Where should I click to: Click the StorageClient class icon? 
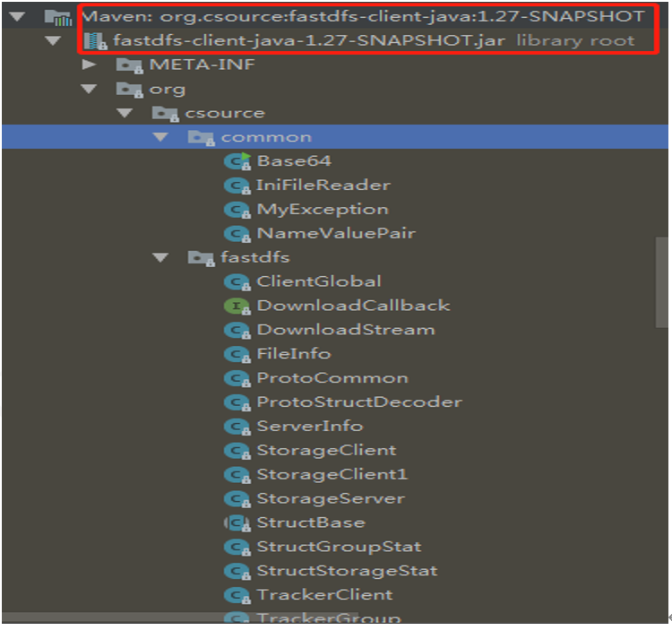pyautogui.click(x=237, y=451)
